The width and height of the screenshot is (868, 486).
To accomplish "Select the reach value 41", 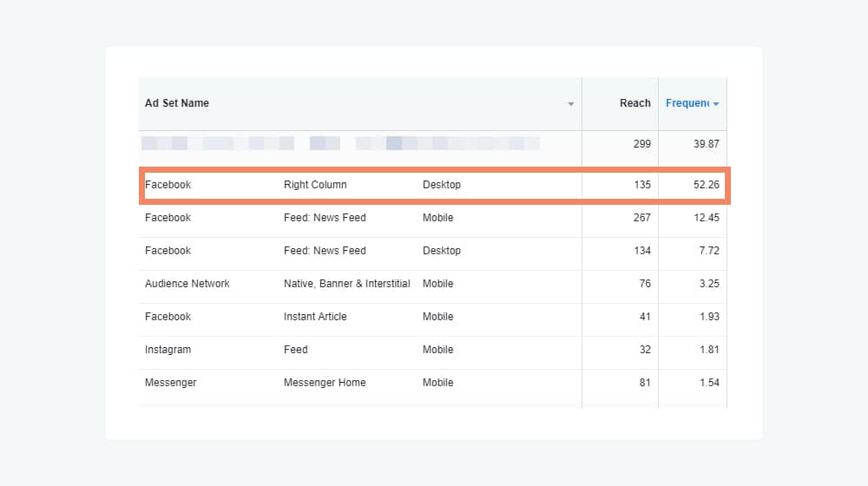I will click(645, 317).
